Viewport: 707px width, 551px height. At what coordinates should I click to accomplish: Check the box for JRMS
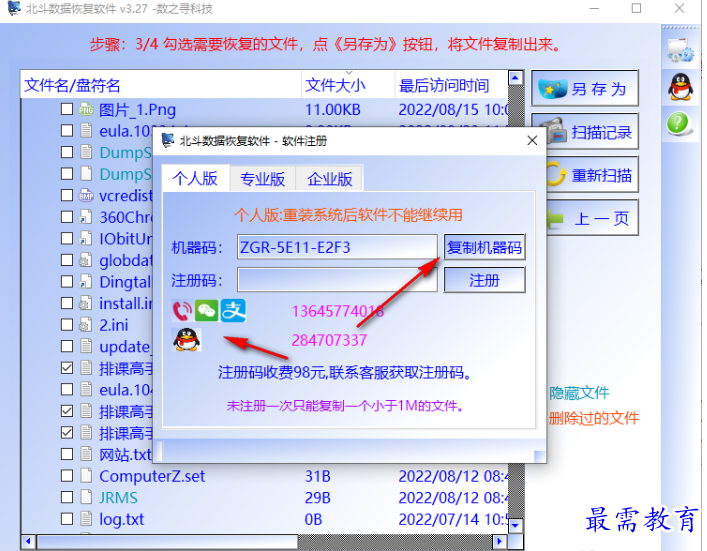tap(67, 497)
